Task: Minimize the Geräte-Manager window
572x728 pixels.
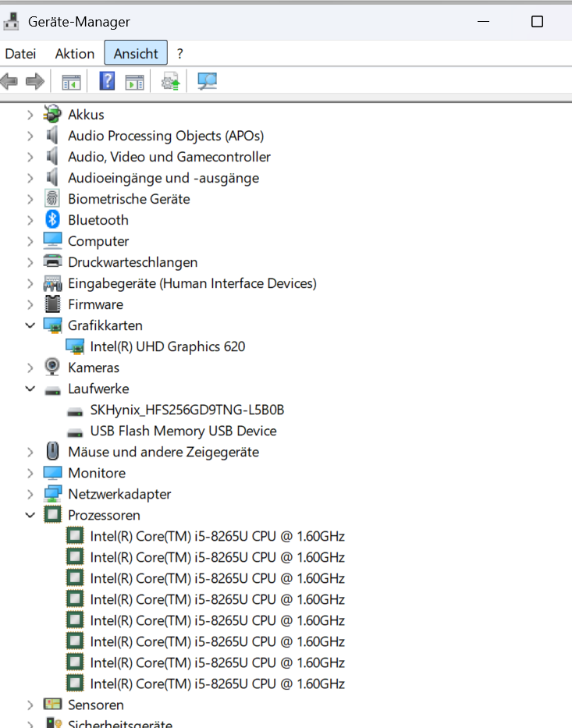Action: (483, 21)
